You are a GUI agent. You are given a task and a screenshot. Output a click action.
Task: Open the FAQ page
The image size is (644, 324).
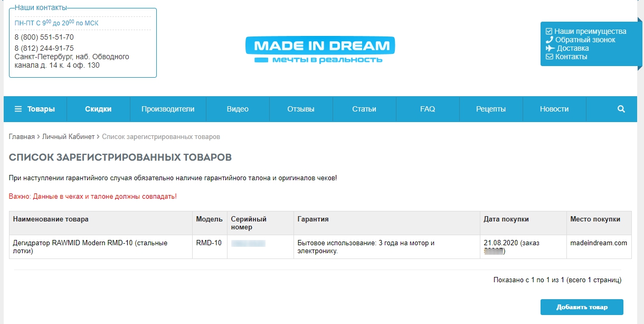428,109
